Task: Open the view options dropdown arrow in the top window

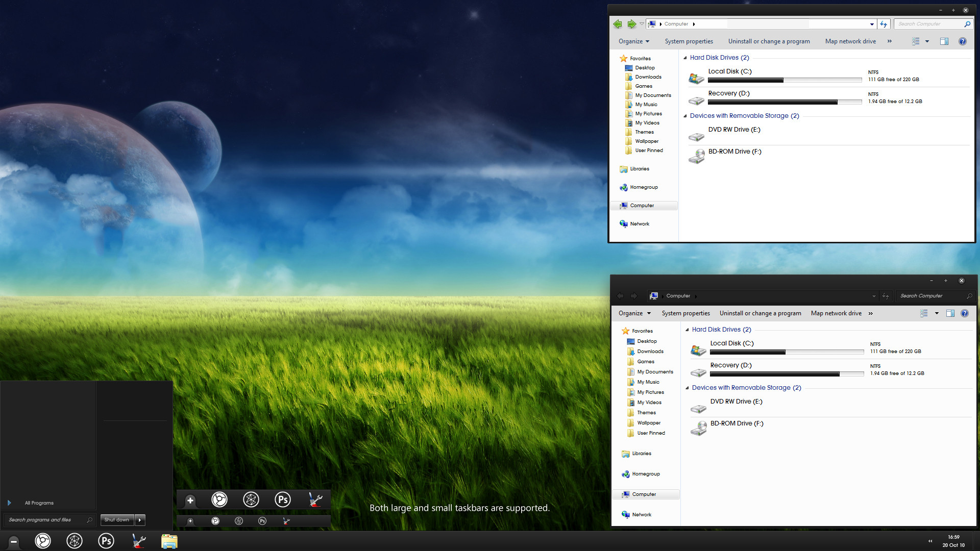Action: click(927, 41)
